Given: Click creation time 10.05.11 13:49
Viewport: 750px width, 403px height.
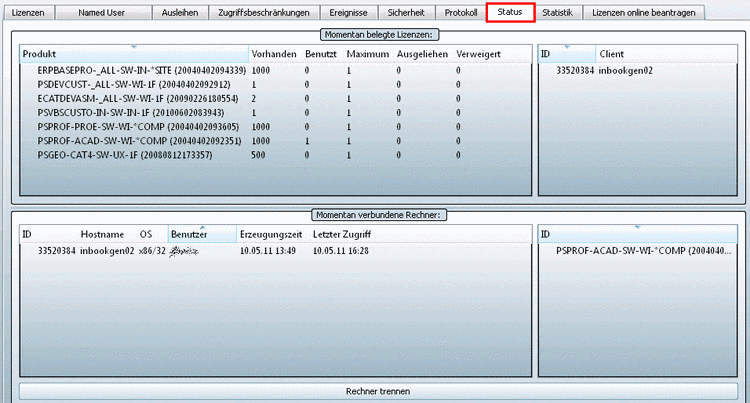Looking at the screenshot, I should tap(268, 251).
